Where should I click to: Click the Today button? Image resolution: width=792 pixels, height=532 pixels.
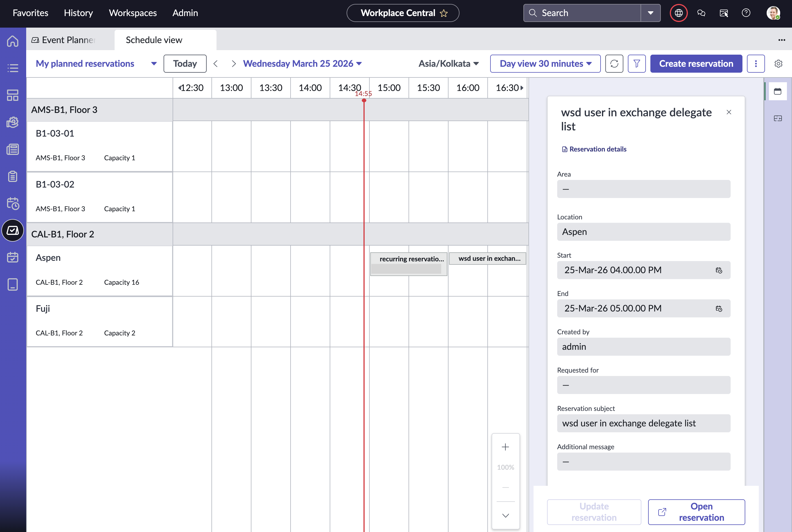click(x=185, y=63)
